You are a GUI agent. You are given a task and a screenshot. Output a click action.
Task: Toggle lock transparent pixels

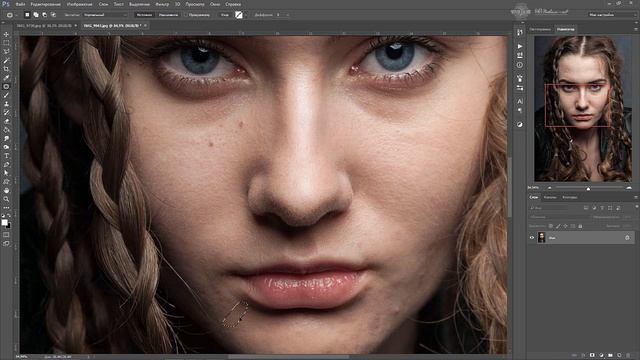click(x=551, y=226)
